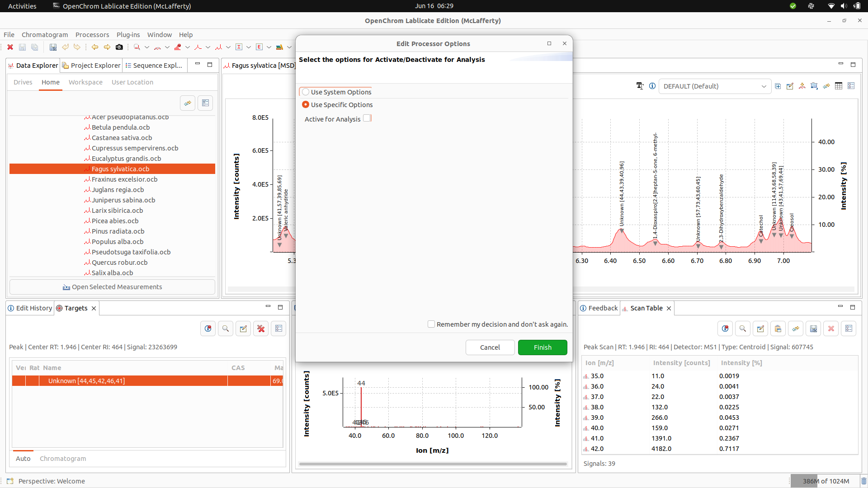The width and height of the screenshot is (868, 488).
Task: Switch to the Feedback tab
Action: 599,308
